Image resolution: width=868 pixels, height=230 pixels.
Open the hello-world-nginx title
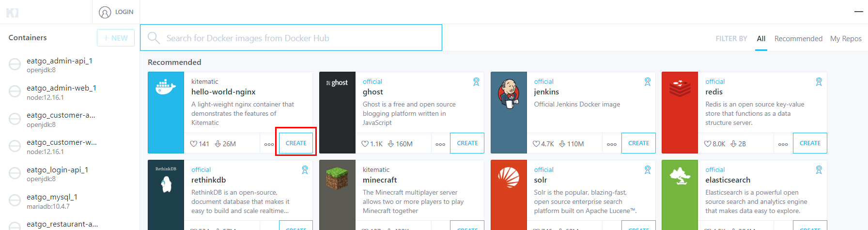[223, 92]
